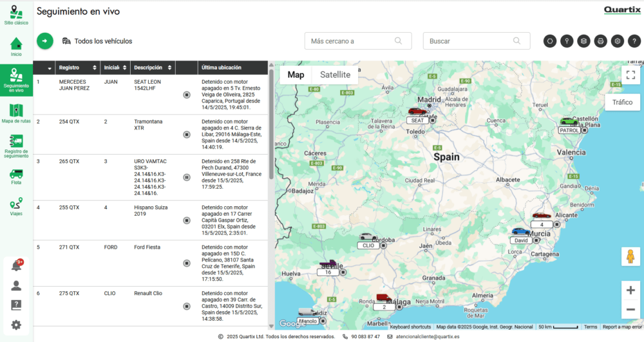Select the row for Ford Fiesta

[x=150, y=263]
